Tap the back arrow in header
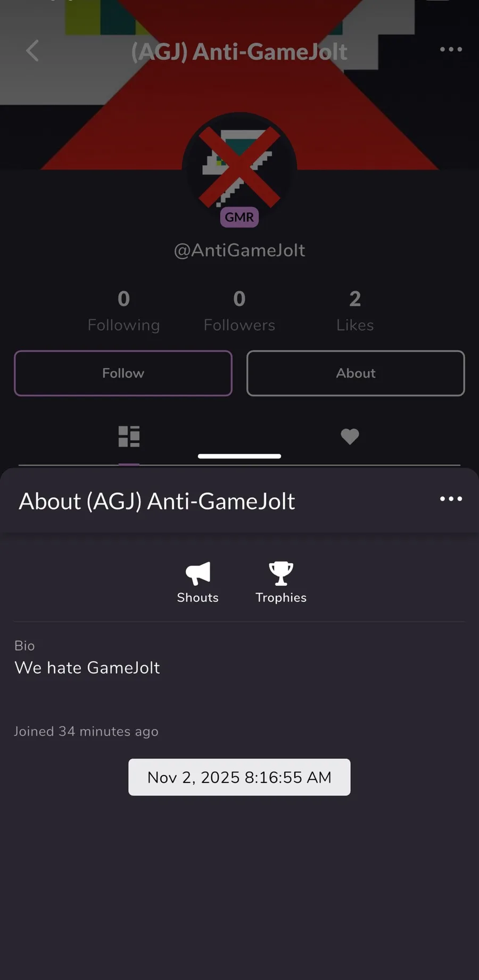Image resolution: width=479 pixels, height=980 pixels. 32,51
